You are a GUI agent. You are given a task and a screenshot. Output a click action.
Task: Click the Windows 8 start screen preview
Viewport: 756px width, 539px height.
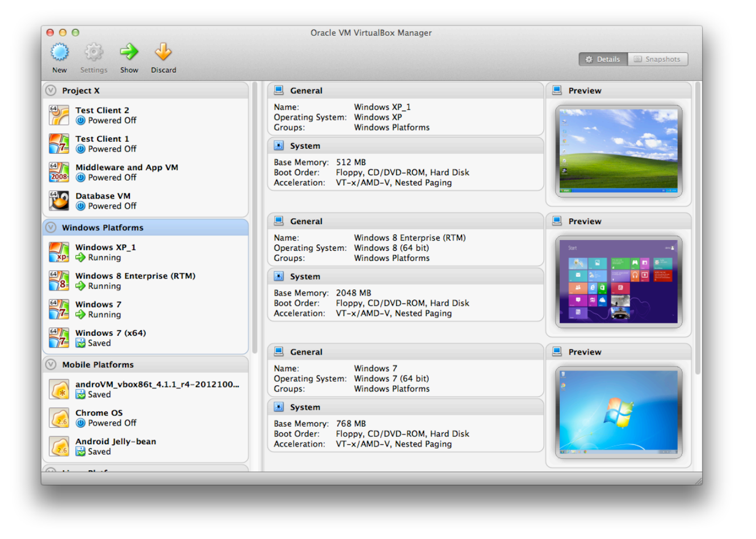tap(618, 281)
